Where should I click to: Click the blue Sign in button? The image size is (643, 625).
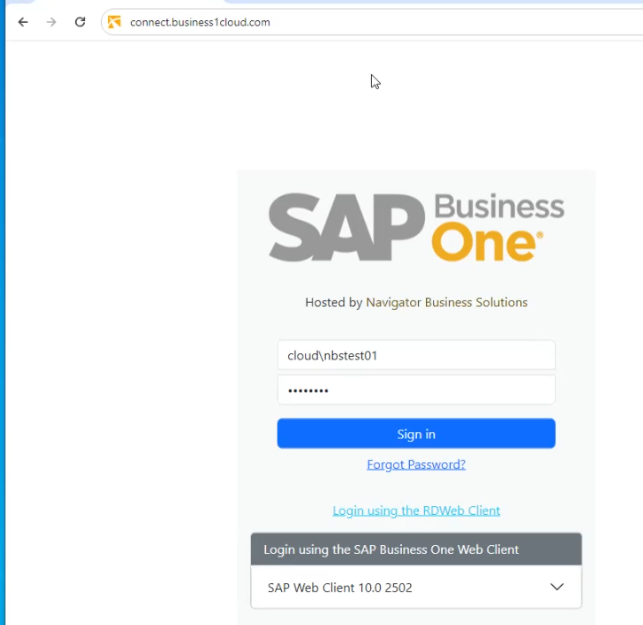coord(416,433)
